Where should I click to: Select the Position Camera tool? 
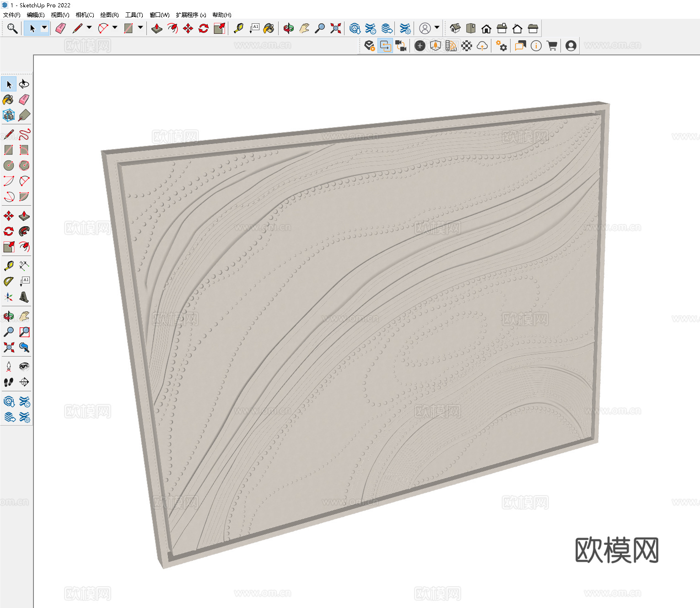pos(9,367)
